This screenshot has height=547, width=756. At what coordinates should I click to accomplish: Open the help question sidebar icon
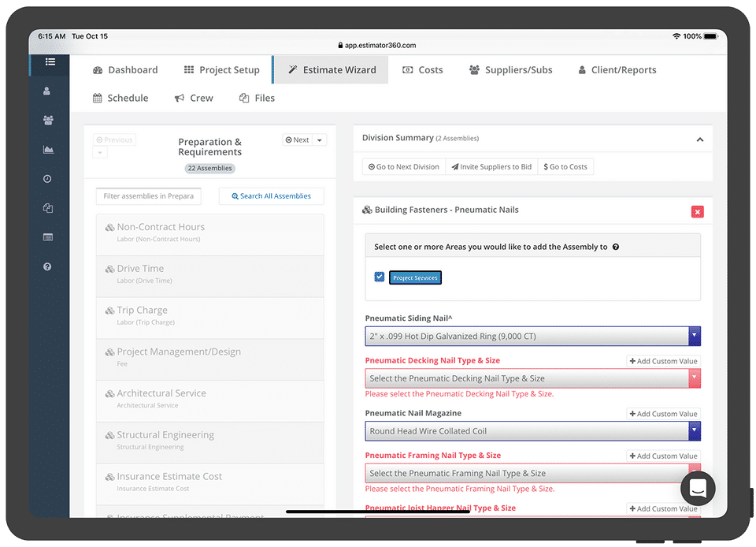[47, 266]
